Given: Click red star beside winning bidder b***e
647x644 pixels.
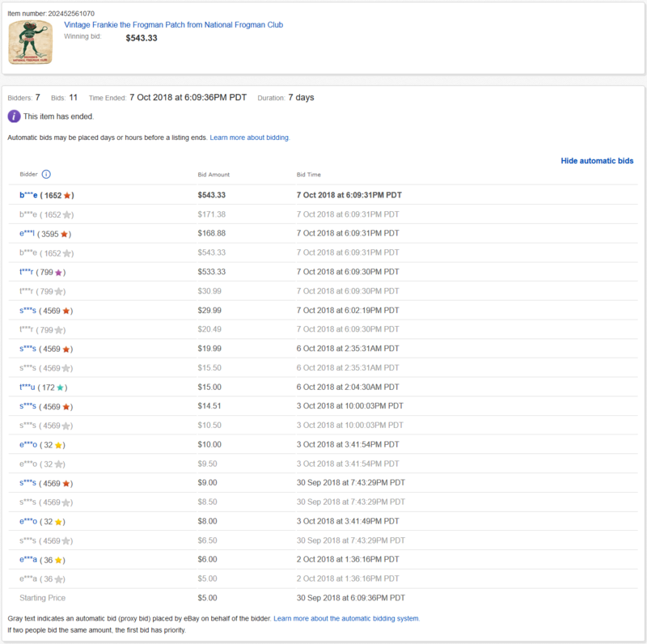Looking at the screenshot, I should 68,195.
